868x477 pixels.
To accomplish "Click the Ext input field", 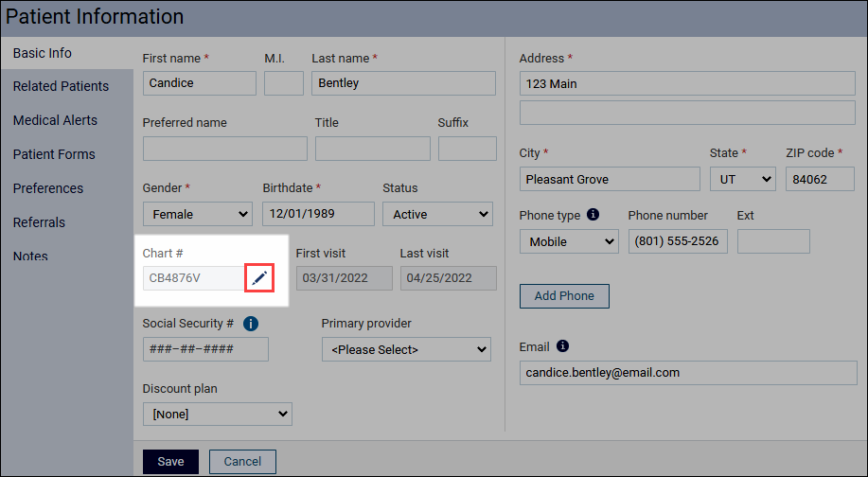I will pos(773,242).
